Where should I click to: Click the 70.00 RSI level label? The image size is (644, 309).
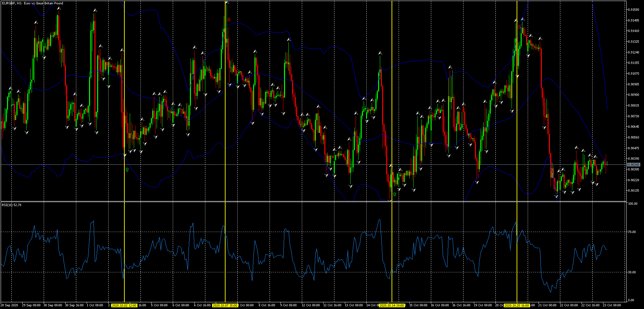pos(632,232)
